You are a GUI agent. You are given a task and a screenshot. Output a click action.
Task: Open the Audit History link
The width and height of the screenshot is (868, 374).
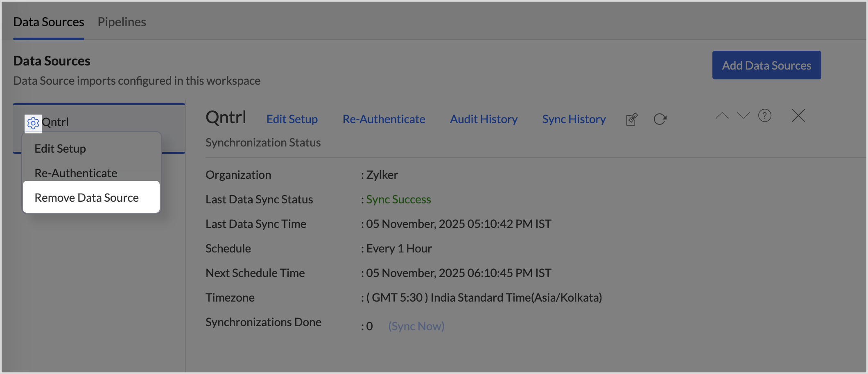484,119
